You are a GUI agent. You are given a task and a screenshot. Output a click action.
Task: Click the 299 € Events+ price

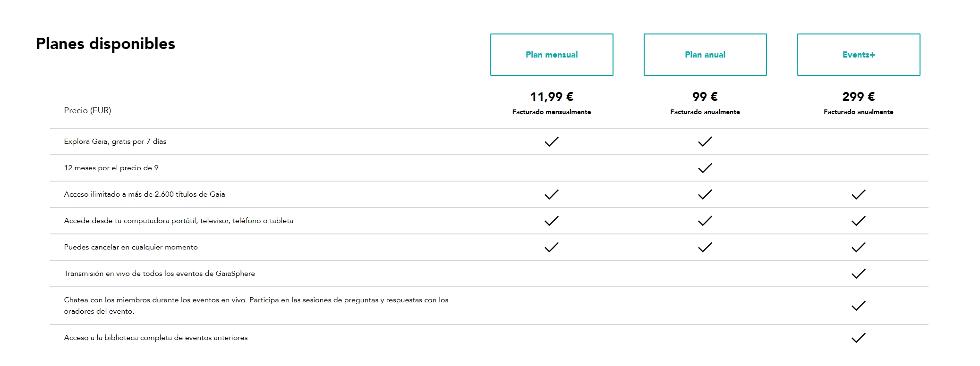tap(859, 97)
